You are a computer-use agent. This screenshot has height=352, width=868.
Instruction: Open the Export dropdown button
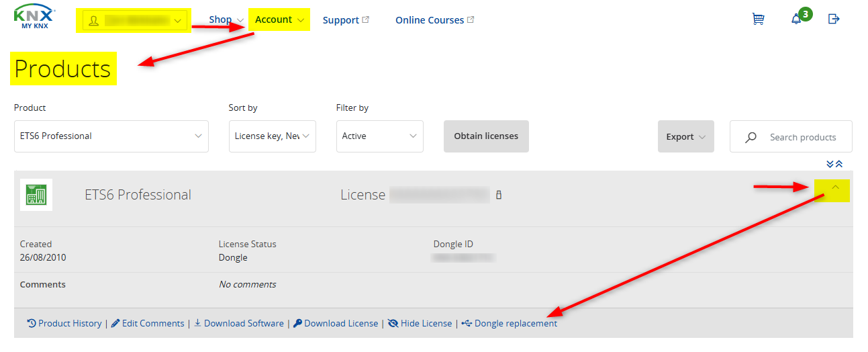[x=685, y=136]
